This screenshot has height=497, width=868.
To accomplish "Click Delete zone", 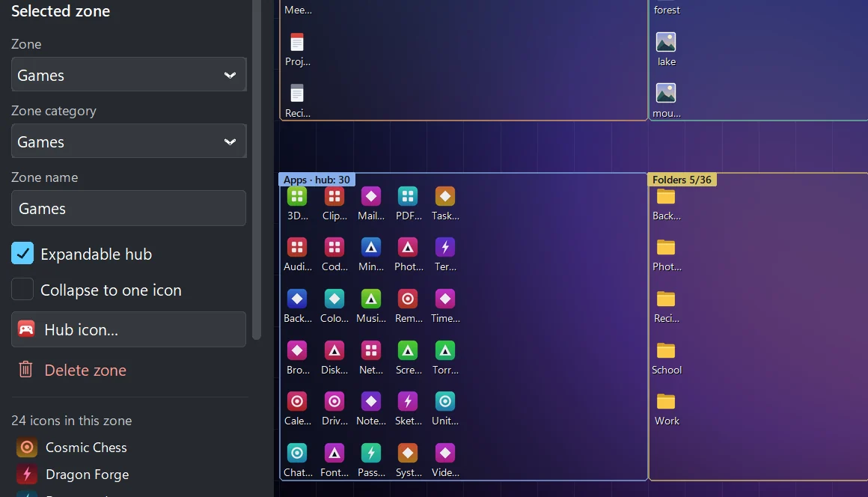I will coord(72,370).
